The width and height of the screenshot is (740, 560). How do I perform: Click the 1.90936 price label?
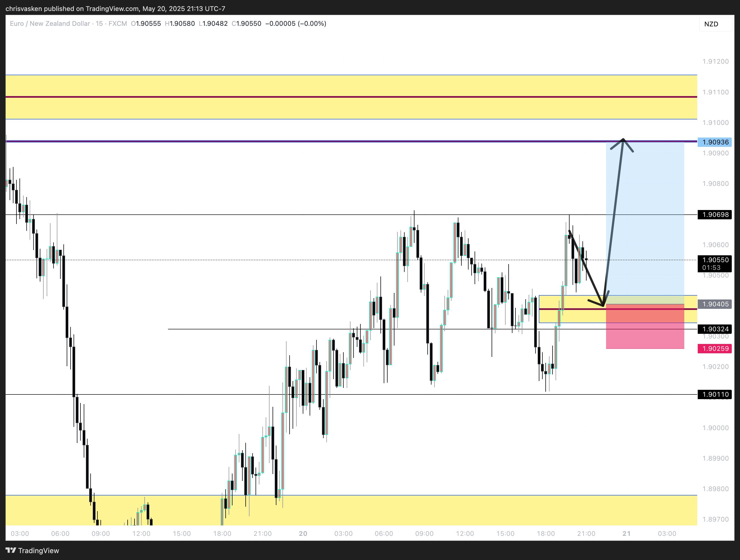click(x=714, y=142)
